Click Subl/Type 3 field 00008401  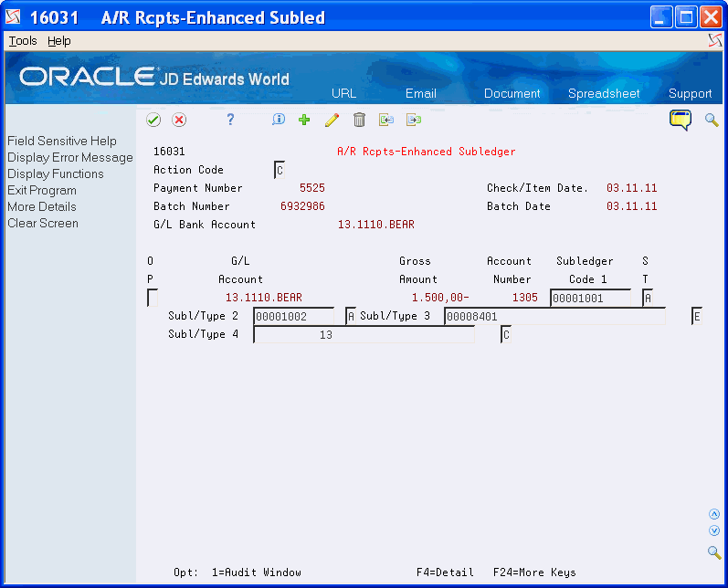coord(554,317)
